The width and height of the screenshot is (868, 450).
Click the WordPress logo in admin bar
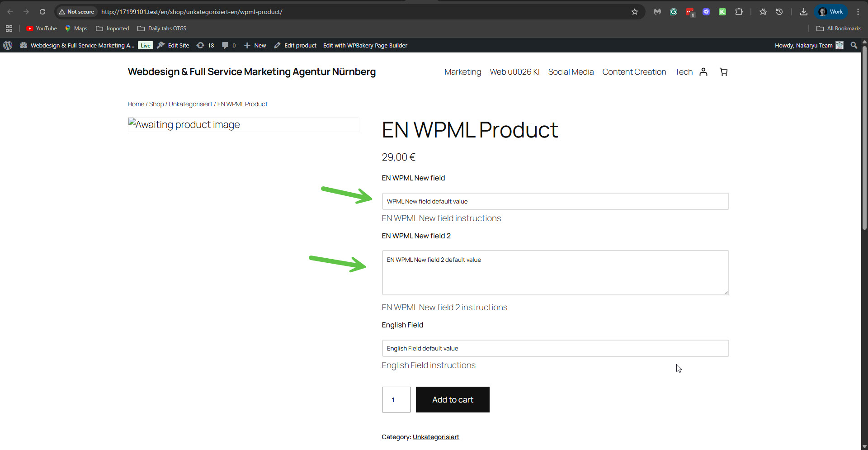[x=8, y=45]
